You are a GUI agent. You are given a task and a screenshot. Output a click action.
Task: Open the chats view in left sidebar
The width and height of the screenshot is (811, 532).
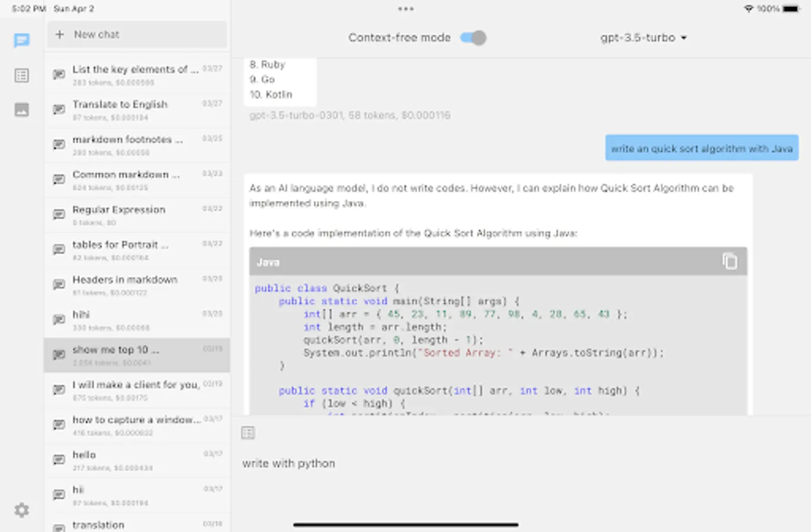pos(22,40)
